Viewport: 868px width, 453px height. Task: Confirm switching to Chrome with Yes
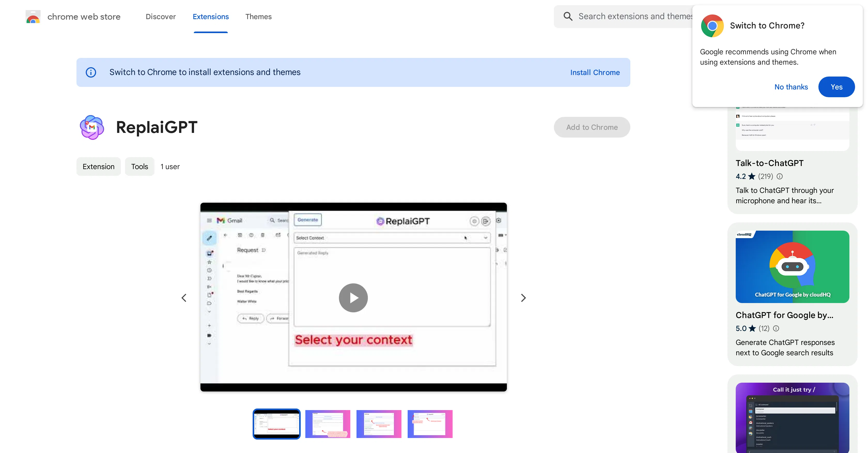click(x=837, y=87)
